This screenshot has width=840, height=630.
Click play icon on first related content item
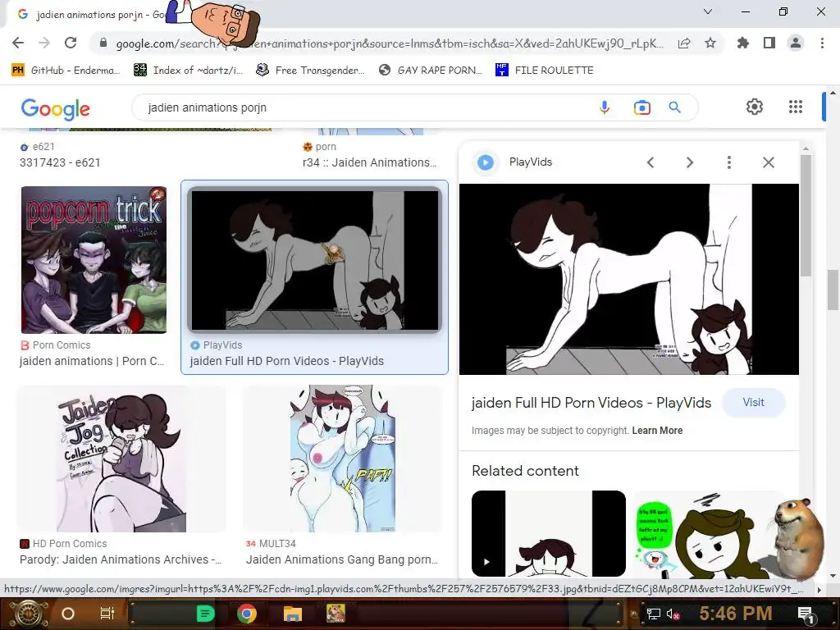point(486,562)
